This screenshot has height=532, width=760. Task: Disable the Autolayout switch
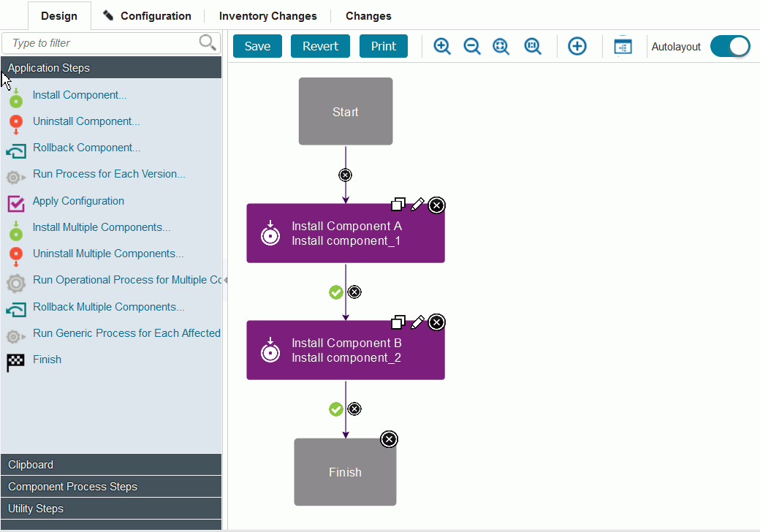coord(730,46)
